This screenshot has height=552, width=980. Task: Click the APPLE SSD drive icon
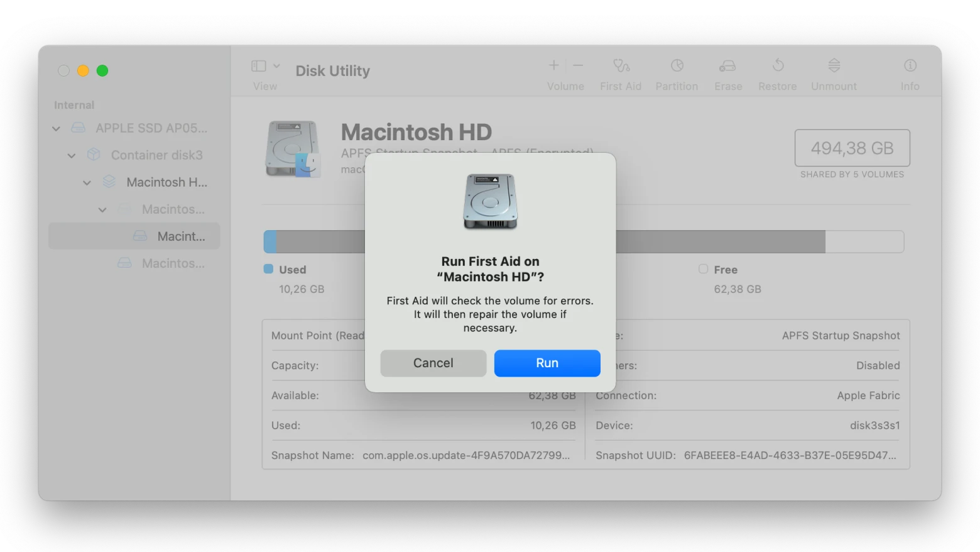click(78, 128)
